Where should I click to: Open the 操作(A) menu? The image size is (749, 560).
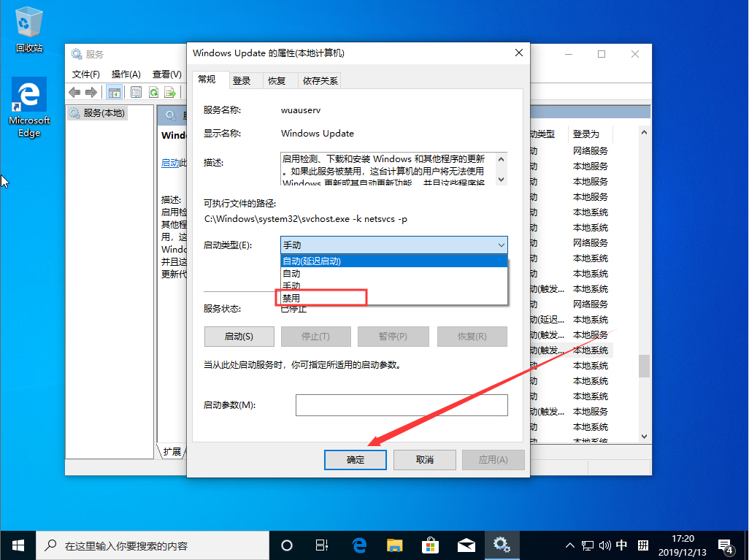click(125, 73)
